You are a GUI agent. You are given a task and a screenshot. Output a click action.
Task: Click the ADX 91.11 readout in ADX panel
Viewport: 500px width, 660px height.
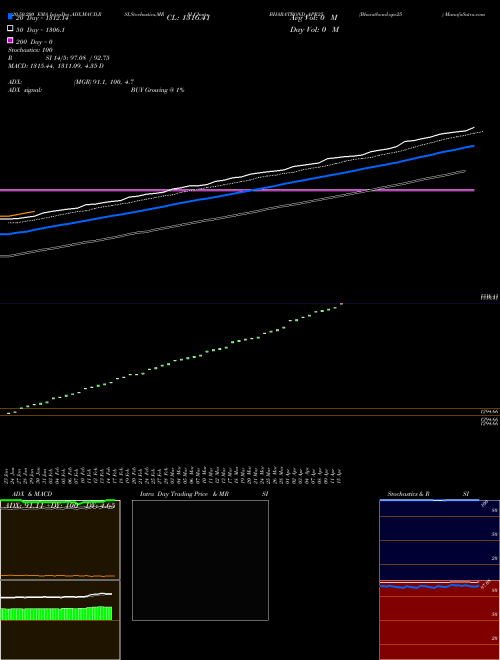(x=22, y=506)
